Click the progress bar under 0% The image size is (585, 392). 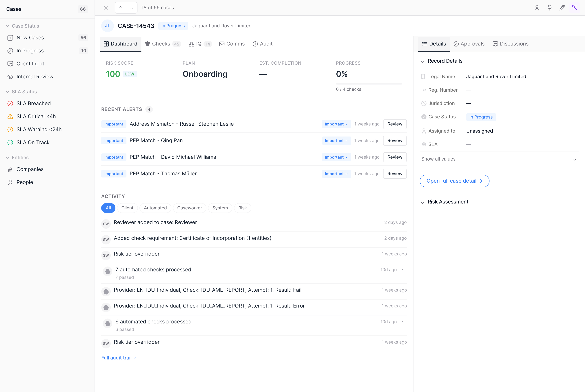369,84
